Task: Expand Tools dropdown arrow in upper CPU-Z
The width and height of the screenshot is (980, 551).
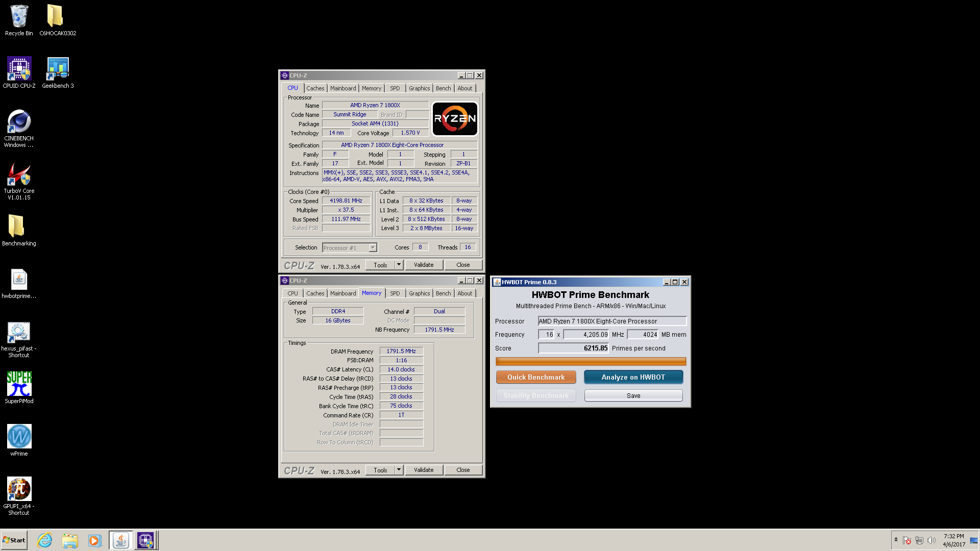Action: 399,265
